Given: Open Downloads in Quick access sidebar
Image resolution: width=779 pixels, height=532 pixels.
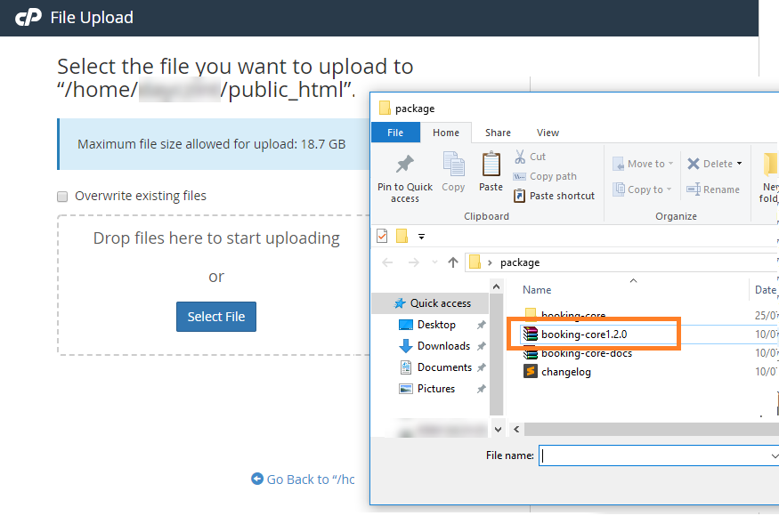Looking at the screenshot, I should click(443, 346).
